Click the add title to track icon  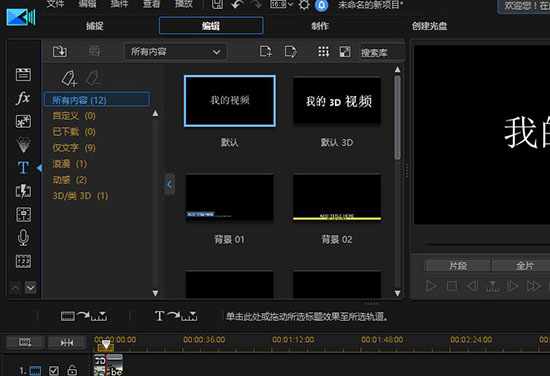(x=176, y=316)
